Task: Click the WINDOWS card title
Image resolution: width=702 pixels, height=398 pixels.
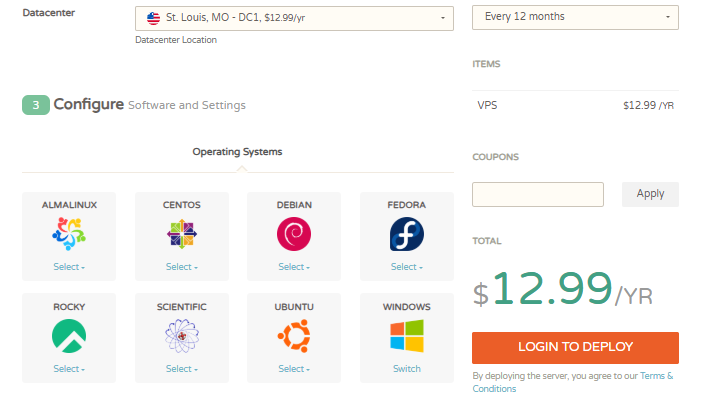Action: click(x=407, y=307)
